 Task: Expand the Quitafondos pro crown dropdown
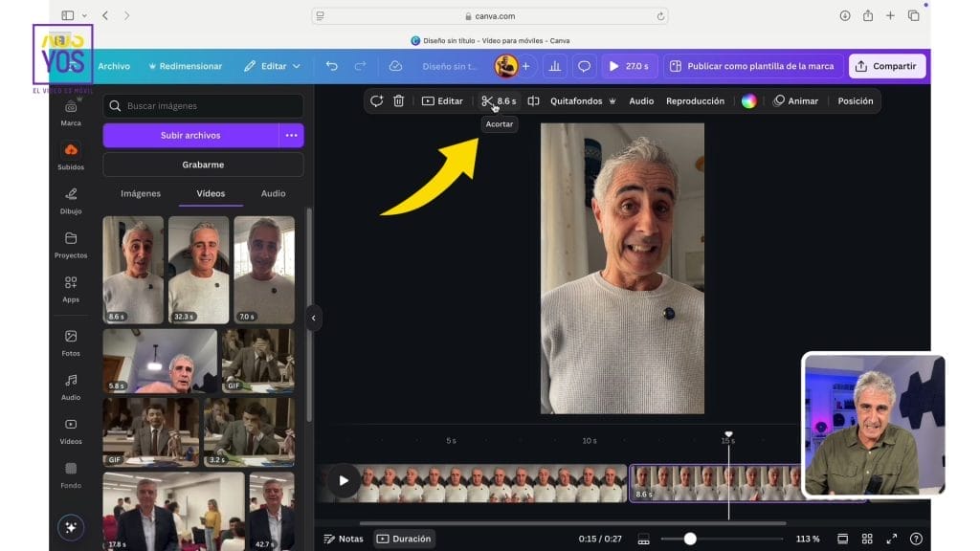coord(612,100)
